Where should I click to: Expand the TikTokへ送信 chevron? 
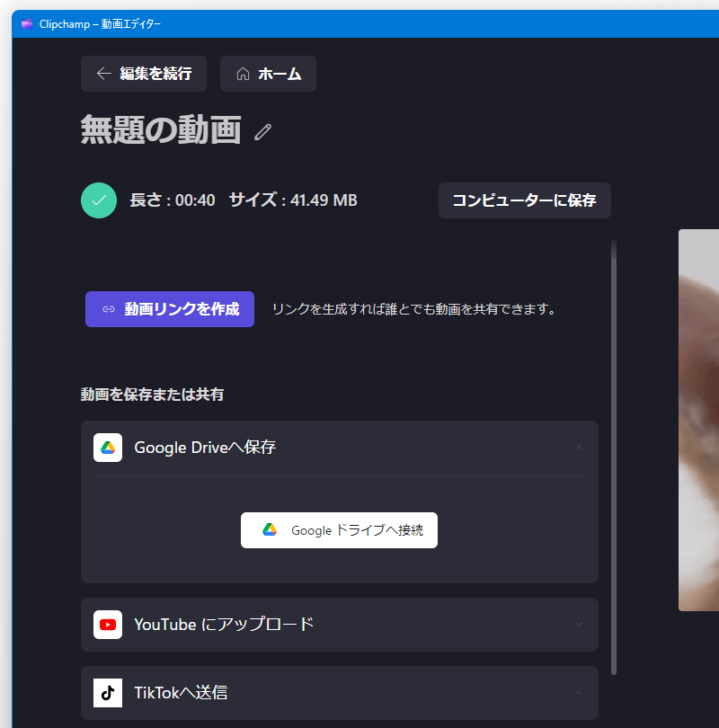pyautogui.click(x=579, y=693)
